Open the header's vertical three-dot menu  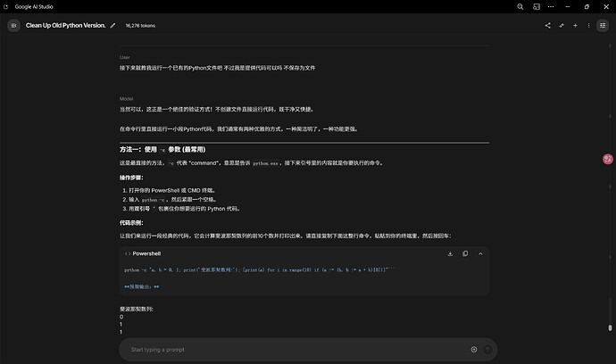588,26
